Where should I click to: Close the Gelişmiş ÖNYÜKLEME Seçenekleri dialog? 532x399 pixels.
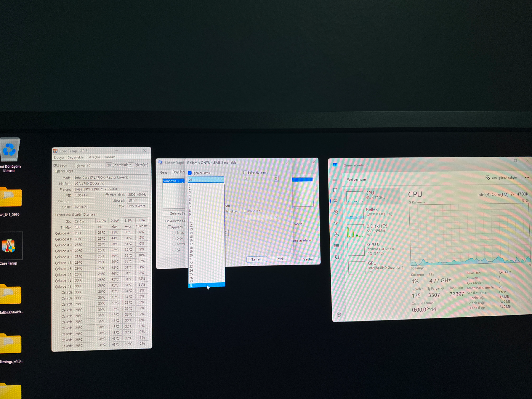click(x=287, y=162)
